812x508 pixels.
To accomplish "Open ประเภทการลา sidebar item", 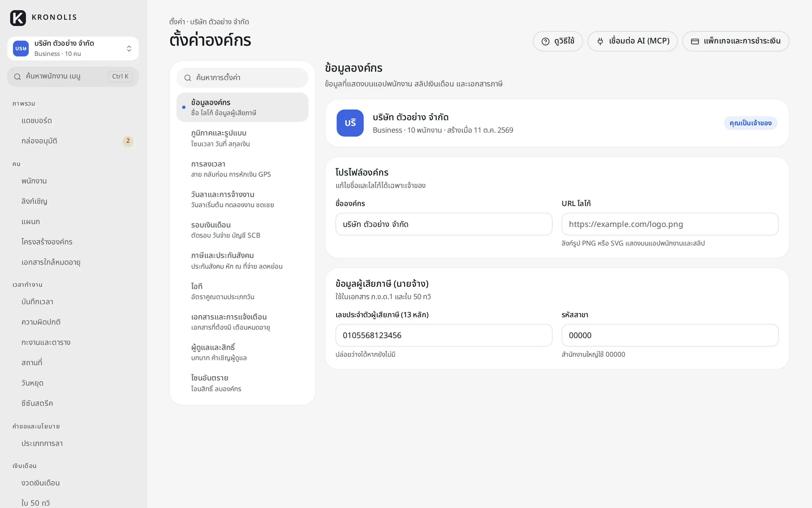I will tap(73, 443).
